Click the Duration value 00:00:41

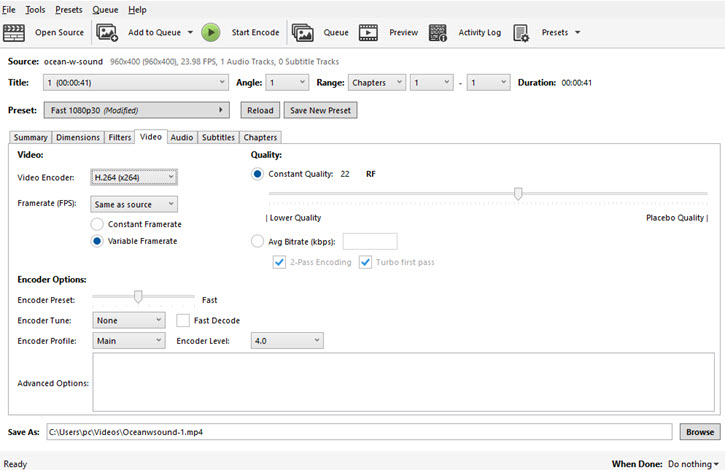(x=577, y=83)
